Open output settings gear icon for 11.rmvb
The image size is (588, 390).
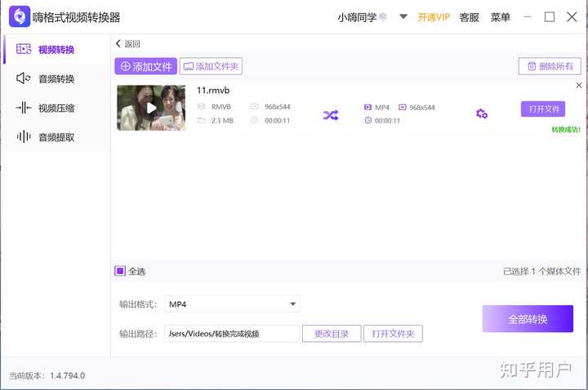(482, 113)
